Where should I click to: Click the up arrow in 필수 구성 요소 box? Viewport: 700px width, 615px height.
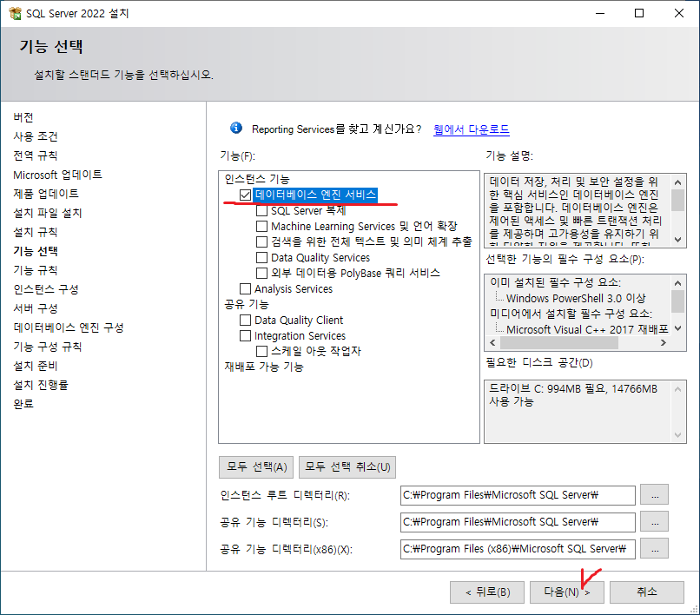tap(677, 282)
